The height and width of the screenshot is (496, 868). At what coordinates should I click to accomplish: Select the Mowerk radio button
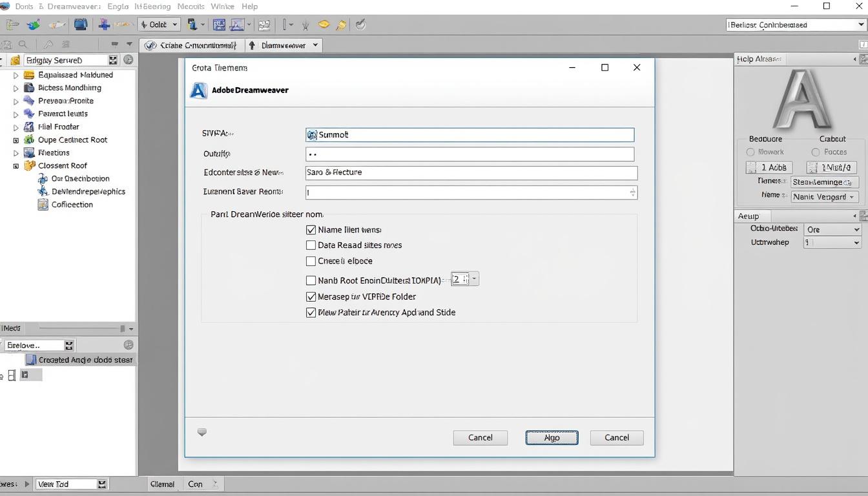750,152
